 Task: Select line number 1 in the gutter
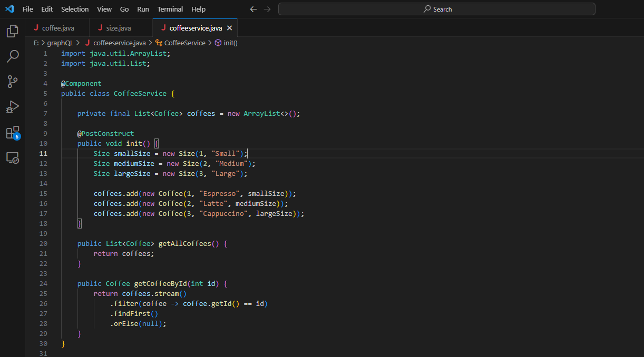point(45,54)
